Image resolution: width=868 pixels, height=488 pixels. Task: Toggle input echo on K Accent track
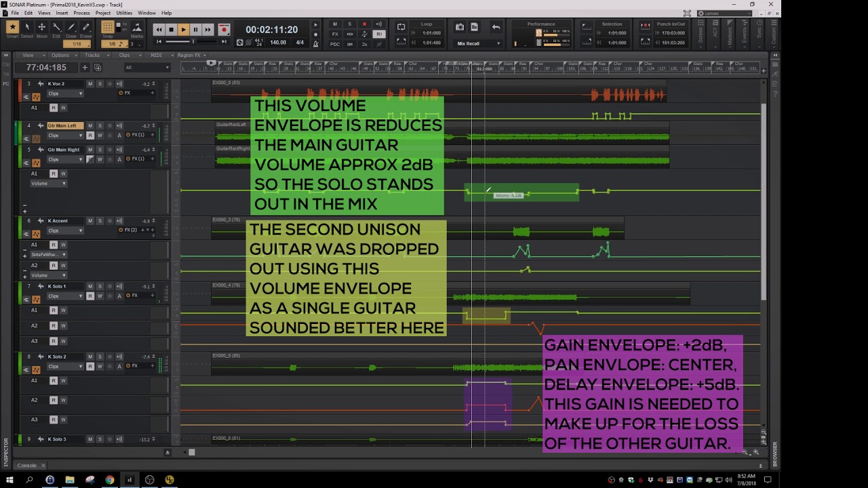[x=120, y=221]
